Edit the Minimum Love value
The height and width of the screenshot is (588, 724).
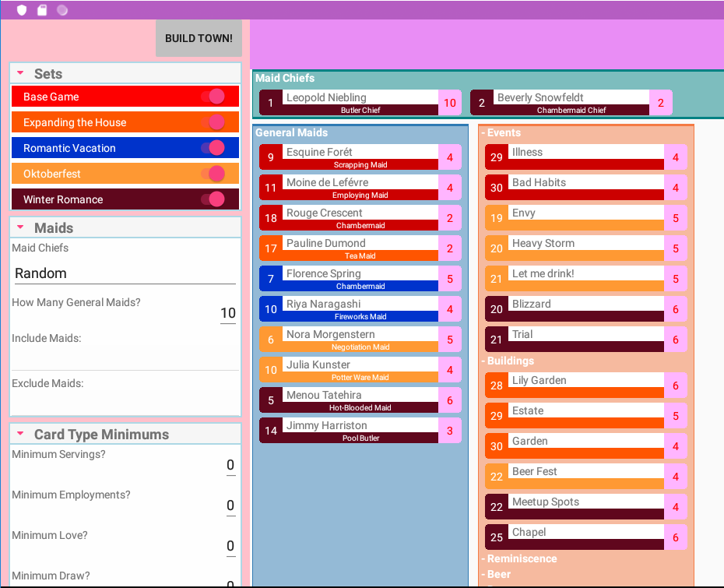pyautogui.click(x=230, y=547)
